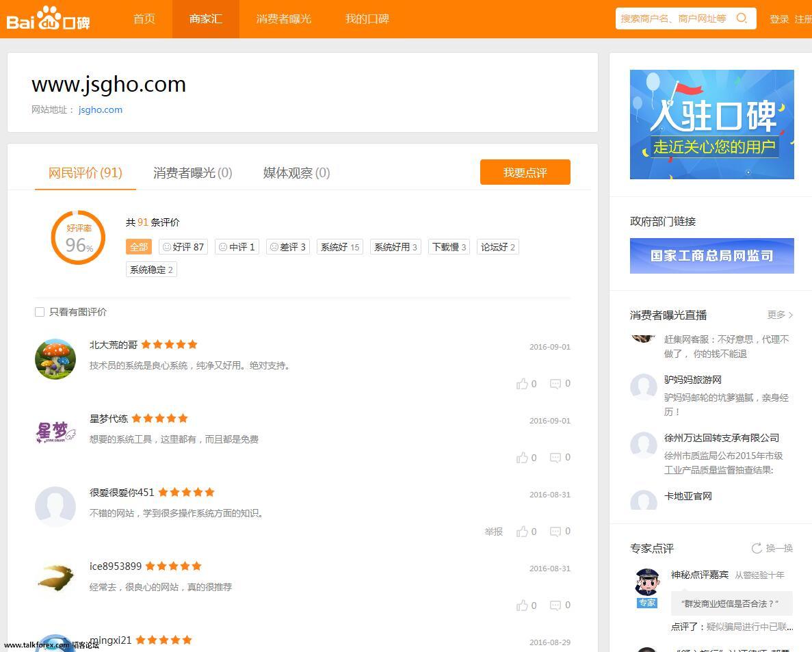Go to 首页 in top navigation

(144, 18)
